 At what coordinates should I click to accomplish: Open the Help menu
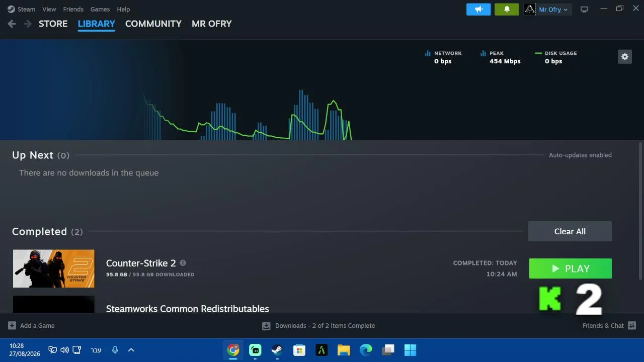[123, 9]
